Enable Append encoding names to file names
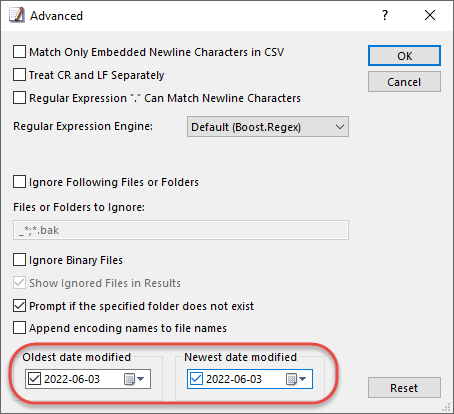The image size is (454, 414). click(x=19, y=328)
